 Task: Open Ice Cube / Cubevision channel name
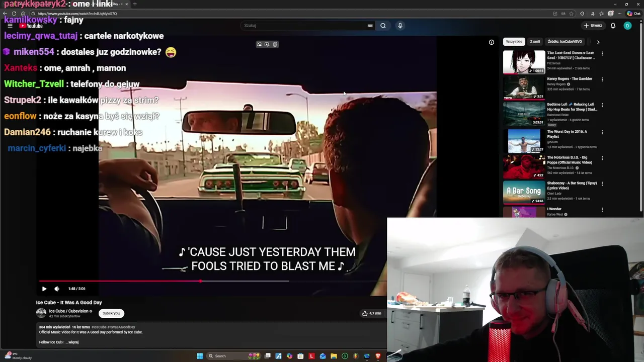point(69,311)
